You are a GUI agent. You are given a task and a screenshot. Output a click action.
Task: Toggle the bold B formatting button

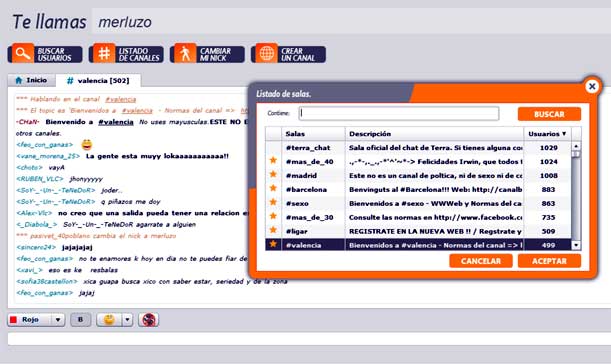pyautogui.click(x=81, y=320)
